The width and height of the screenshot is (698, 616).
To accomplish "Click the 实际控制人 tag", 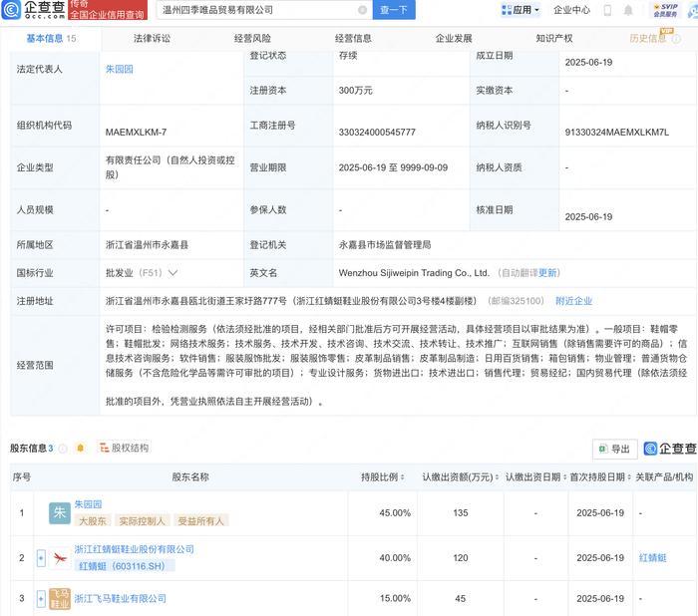I will click(142, 520).
